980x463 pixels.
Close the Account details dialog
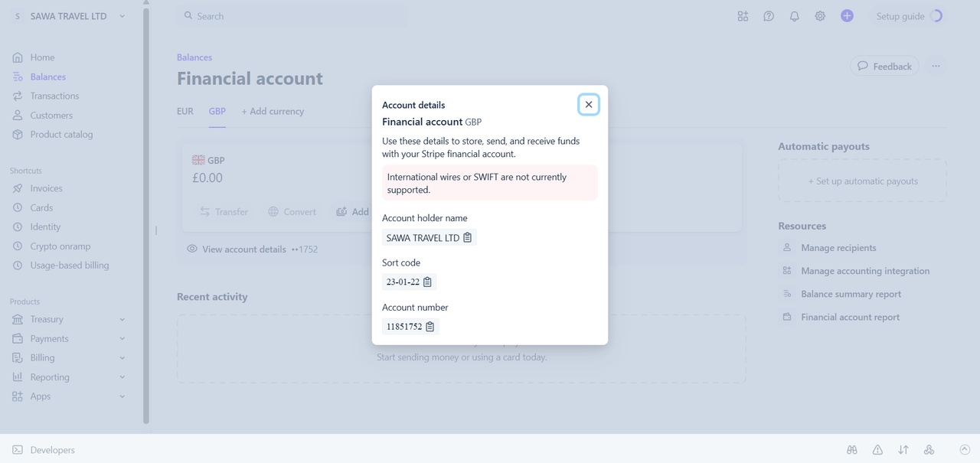pyautogui.click(x=589, y=105)
